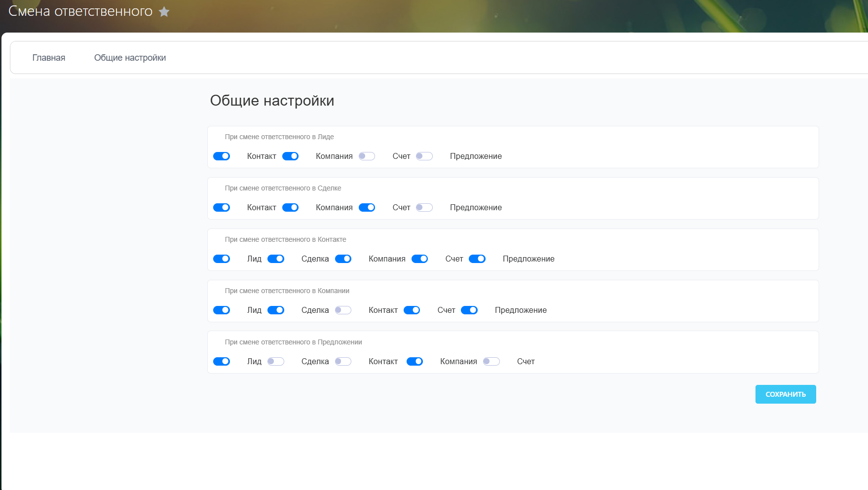
Task: Enable switch left of Счет in Предложение section
Action: 491,362
